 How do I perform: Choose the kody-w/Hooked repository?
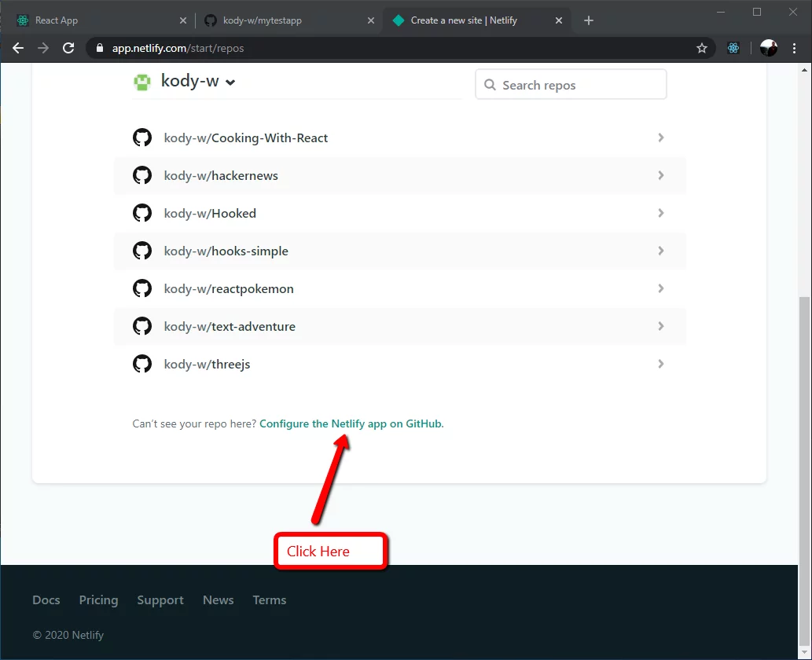400,213
